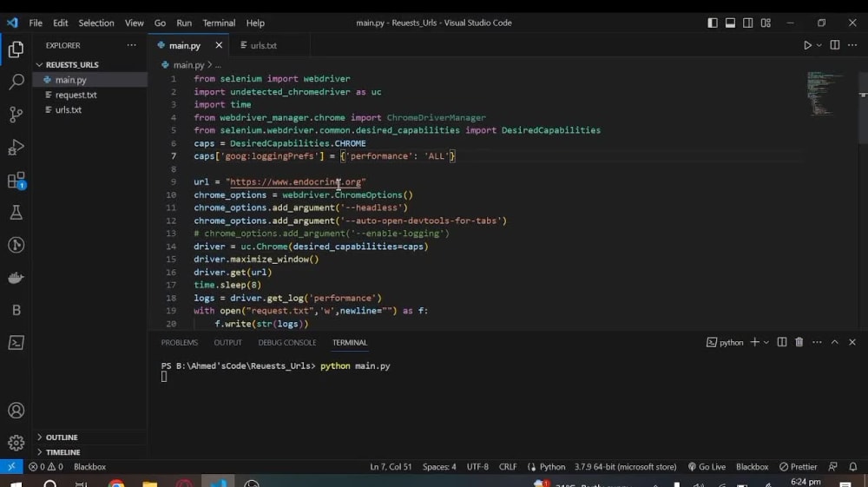Close the terminal panel

[852, 343]
